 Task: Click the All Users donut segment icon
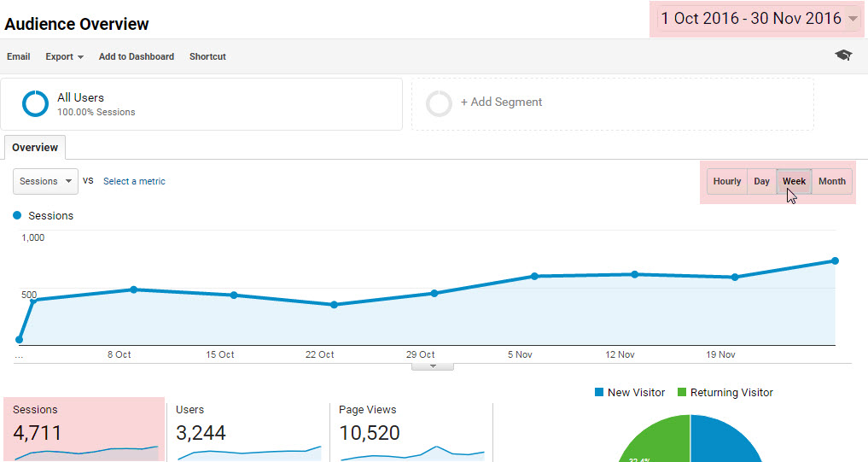point(36,103)
